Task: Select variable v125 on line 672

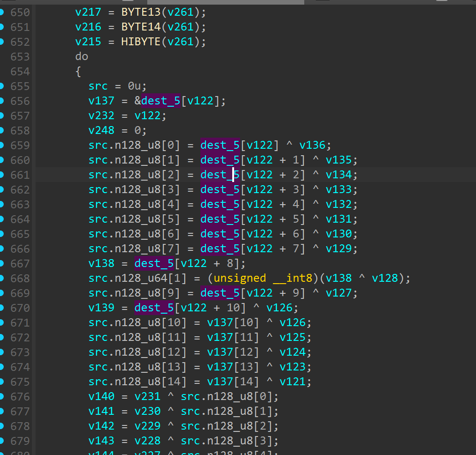Action: (x=293, y=338)
